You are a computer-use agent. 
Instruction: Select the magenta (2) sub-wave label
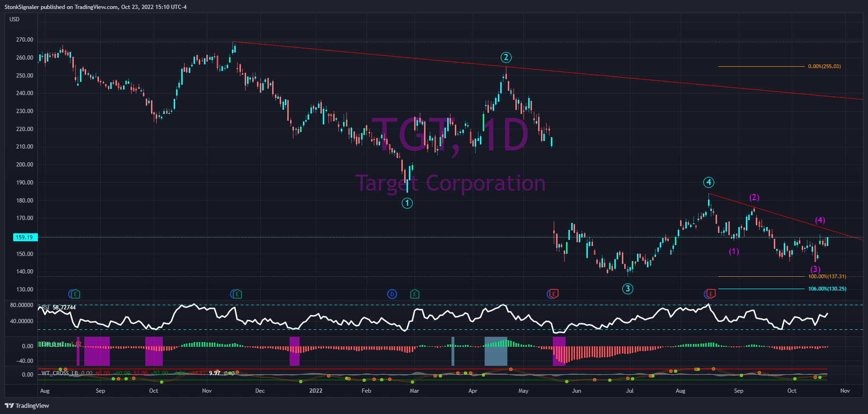tap(754, 197)
